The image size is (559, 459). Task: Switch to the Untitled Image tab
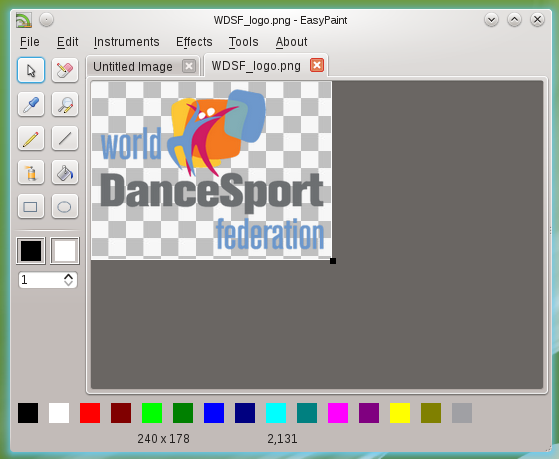point(133,66)
